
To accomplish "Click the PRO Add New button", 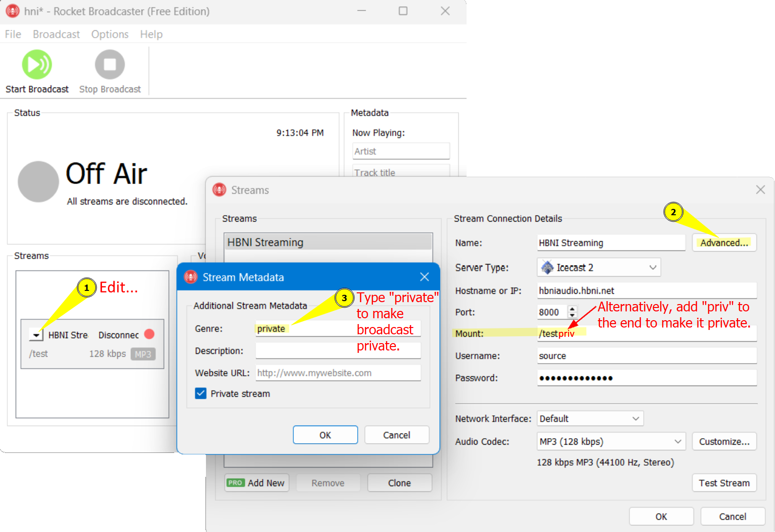I will pos(257,483).
